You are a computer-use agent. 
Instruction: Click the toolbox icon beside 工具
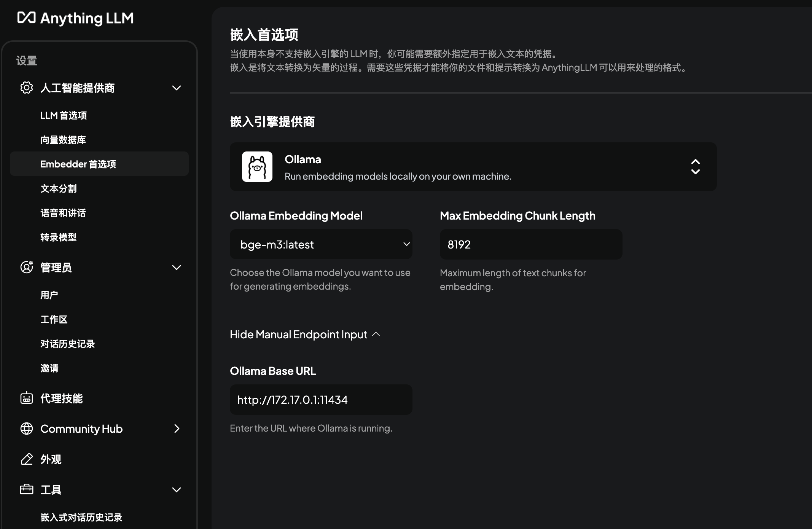coord(26,489)
